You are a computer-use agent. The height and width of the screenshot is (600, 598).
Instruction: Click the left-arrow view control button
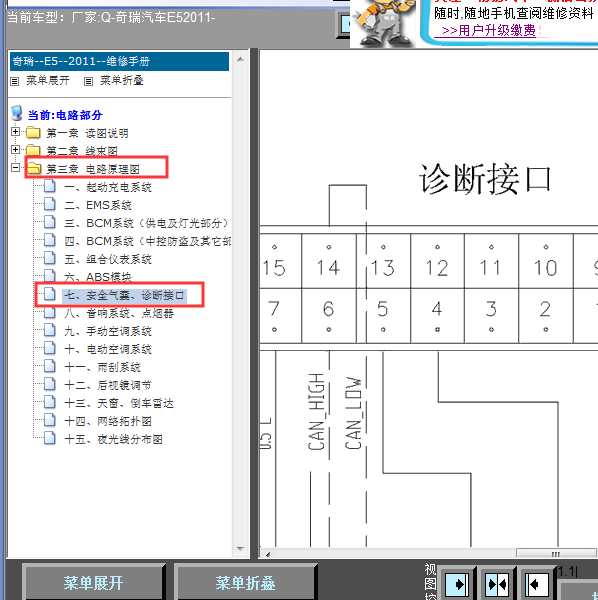536,584
